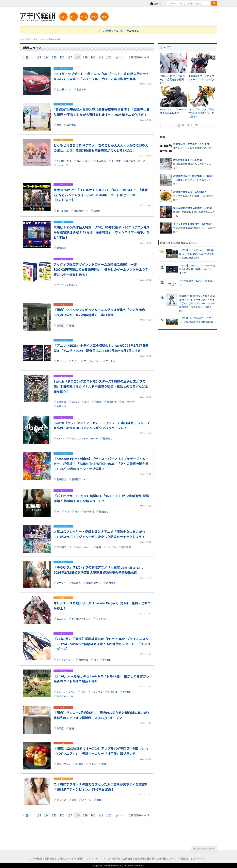Open the ブックオフ retro game console thumbnail
237x868 pixels.
coord(37,272)
